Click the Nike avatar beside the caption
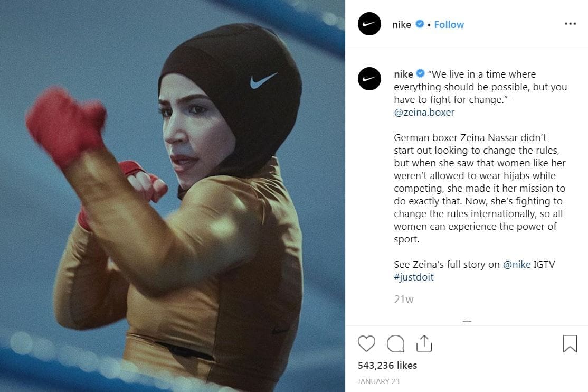Image resolution: width=588 pixels, height=392 pixels. 369,79
